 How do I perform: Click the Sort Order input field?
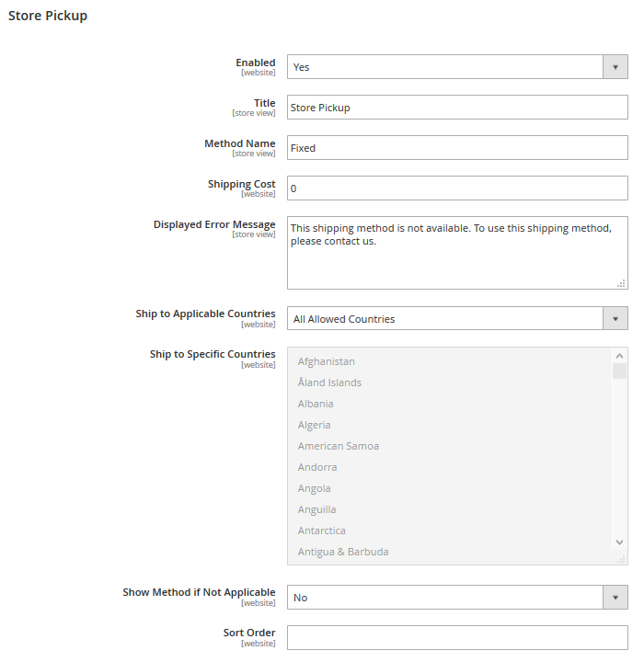point(457,638)
